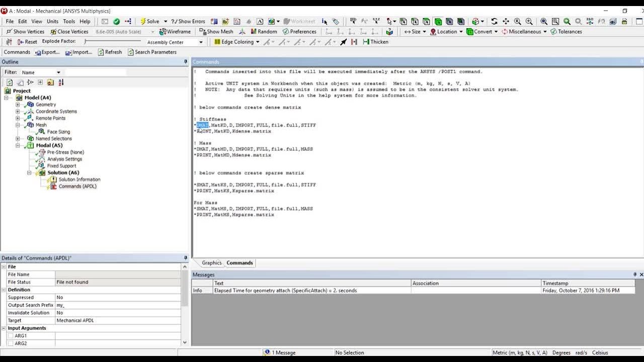Viewport: 644px width, 362px height.
Task: Toggle Show Mesh display
Action: pos(216,32)
